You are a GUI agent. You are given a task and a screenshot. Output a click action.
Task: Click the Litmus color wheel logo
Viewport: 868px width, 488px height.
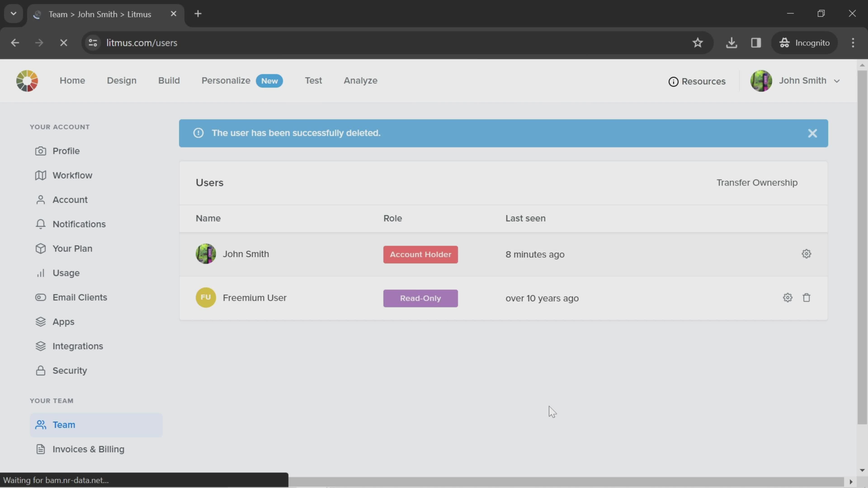(x=27, y=81)
